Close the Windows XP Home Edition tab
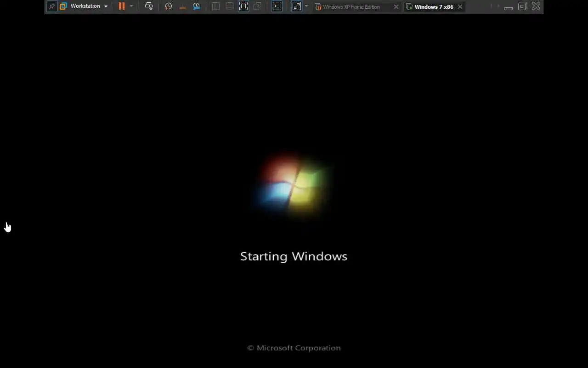Image resolution: width=588 pixels, height=368 pixels. tap(396, 7)
